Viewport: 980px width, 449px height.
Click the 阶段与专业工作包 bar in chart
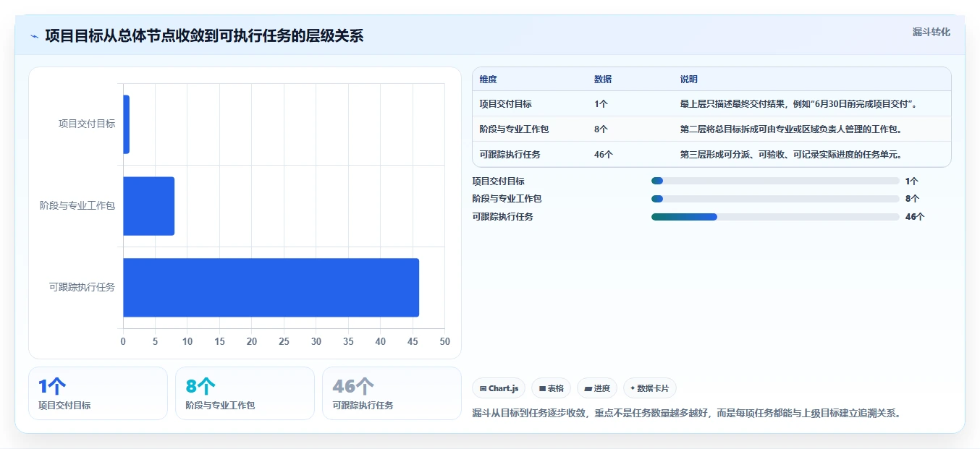pos(149,206)
